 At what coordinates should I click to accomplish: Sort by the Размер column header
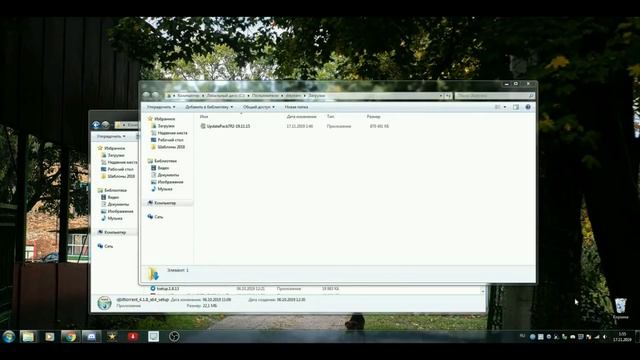[373, 117]
